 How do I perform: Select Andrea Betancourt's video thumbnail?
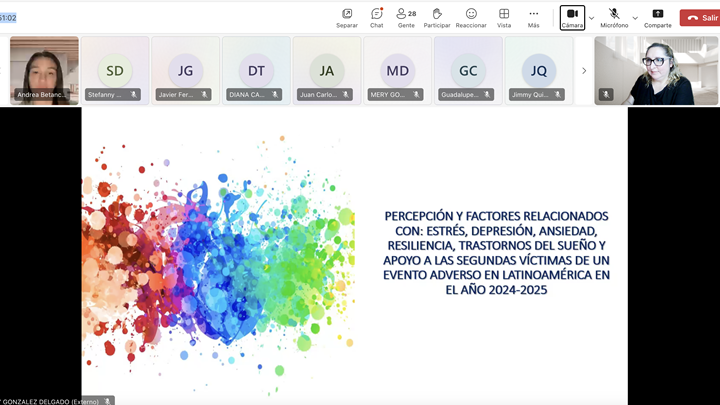[x=44, y=70]
